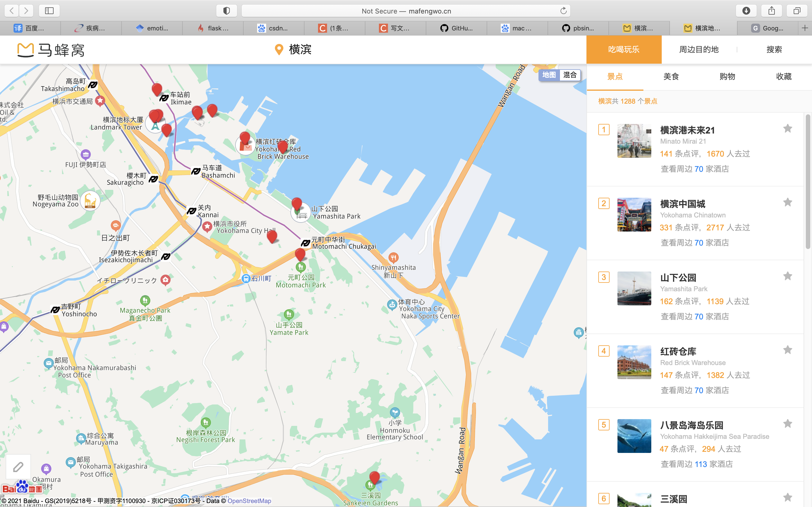Select the 美食 tab

(x=671, y=76)
